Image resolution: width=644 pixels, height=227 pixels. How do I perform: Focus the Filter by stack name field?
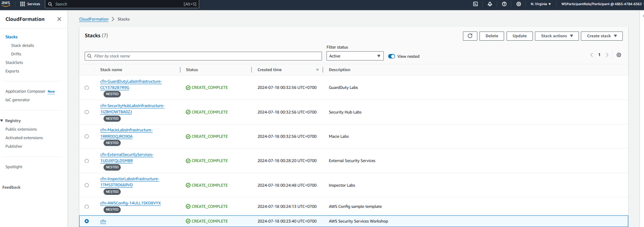coord(203,56)
